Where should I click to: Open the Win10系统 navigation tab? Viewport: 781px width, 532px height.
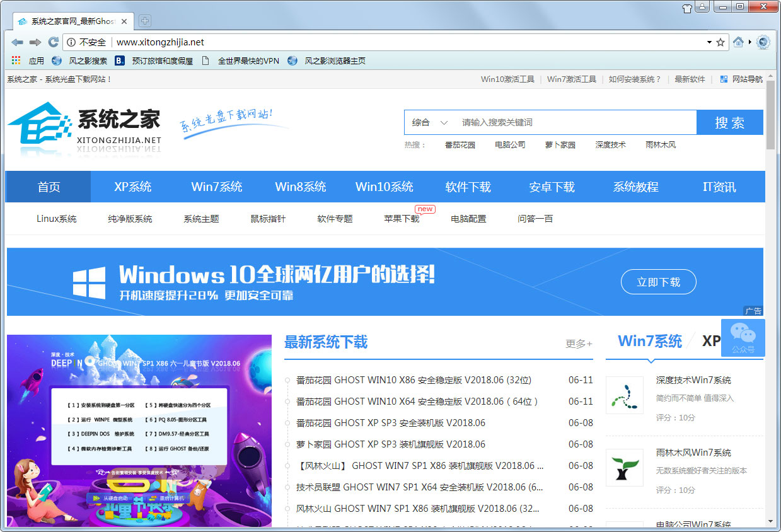[x=385, y=187]
